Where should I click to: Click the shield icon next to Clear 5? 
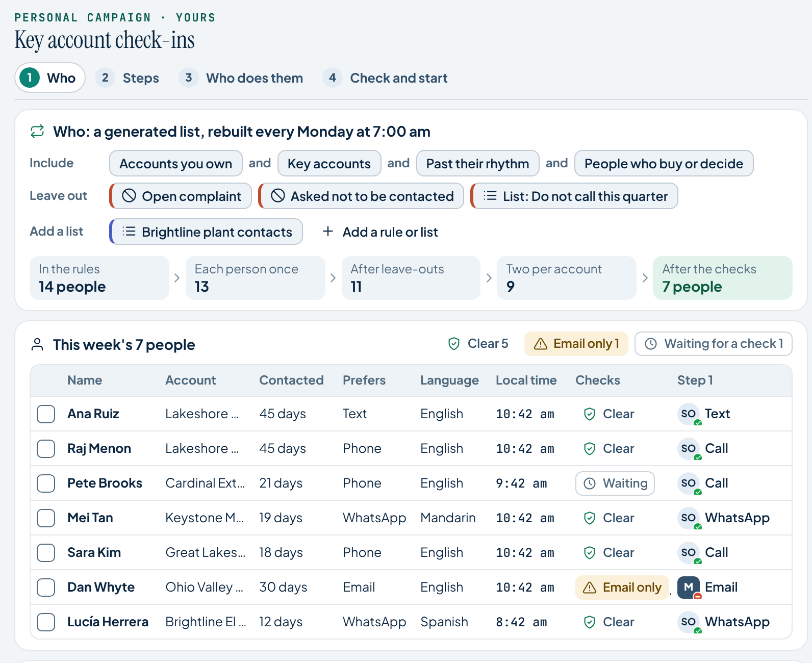point(454,344)
